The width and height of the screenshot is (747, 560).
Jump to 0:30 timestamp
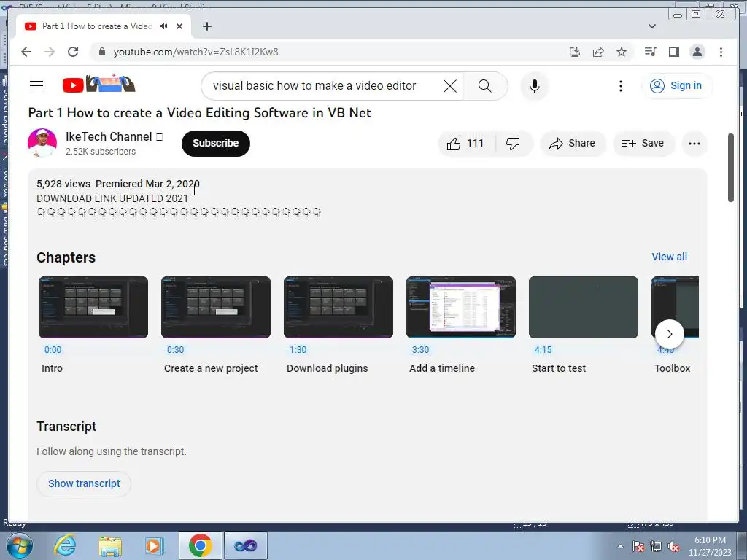point(175,349)
